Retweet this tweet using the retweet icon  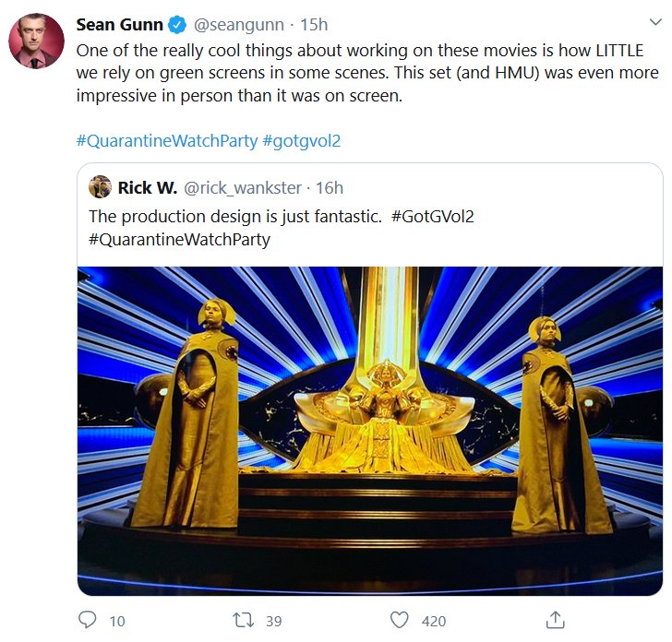click(x=244, y=621)
